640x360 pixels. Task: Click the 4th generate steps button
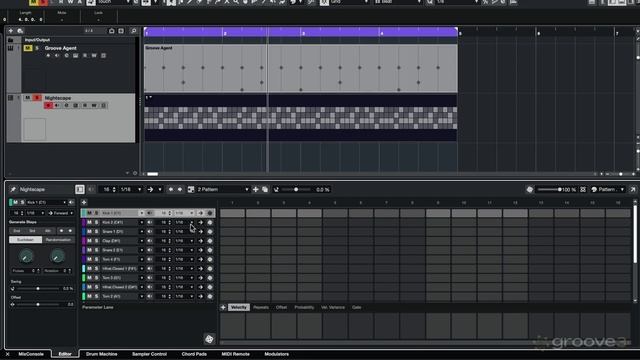47,231
